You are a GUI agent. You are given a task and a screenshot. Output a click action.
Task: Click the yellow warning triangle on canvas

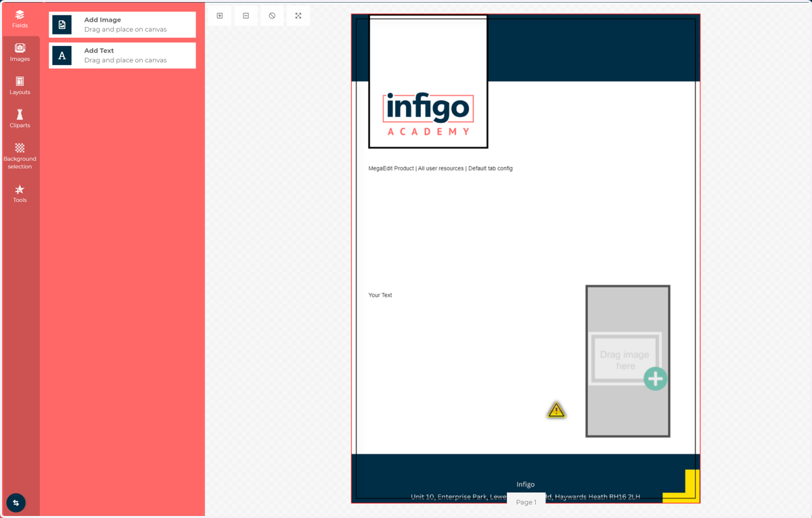coord(556,410)
